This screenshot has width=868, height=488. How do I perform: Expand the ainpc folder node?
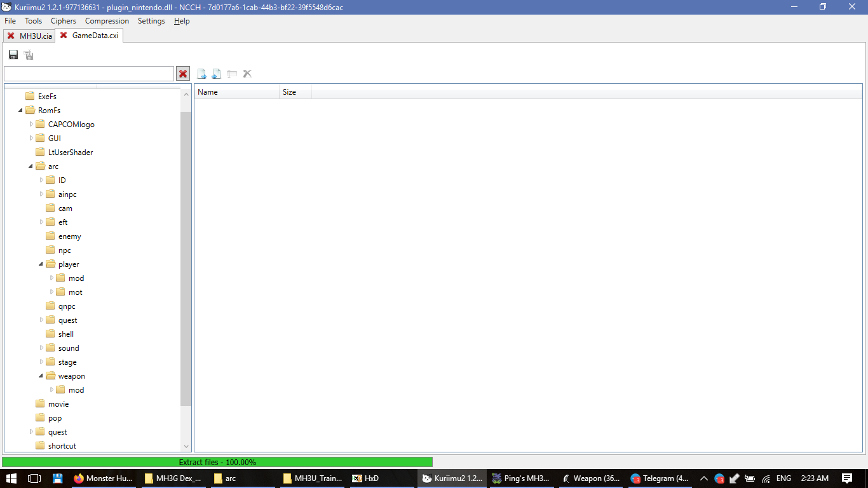pyautogui.click(x=41, y=194)
